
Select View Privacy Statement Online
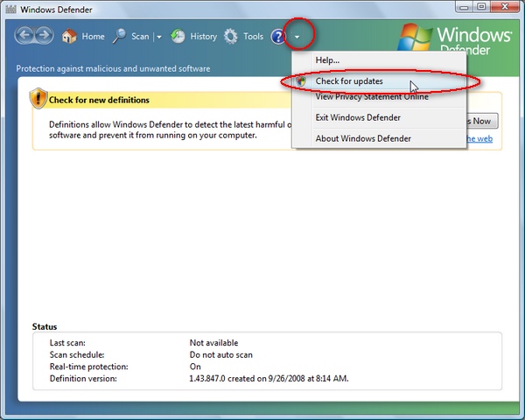tap(379, 97)
